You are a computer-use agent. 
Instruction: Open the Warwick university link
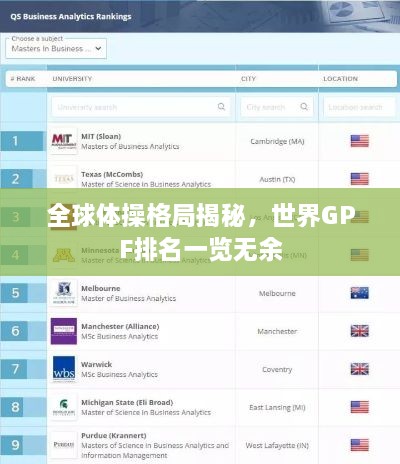tap(97, 364)
